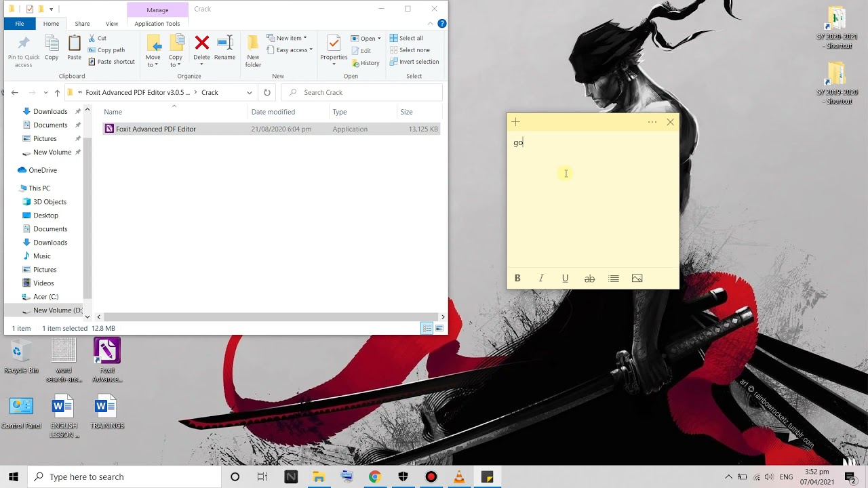The height and width of the screenshot is (488, 868).
Task: Click Edit command in ribbon
Action: click(x=361, y=51)
